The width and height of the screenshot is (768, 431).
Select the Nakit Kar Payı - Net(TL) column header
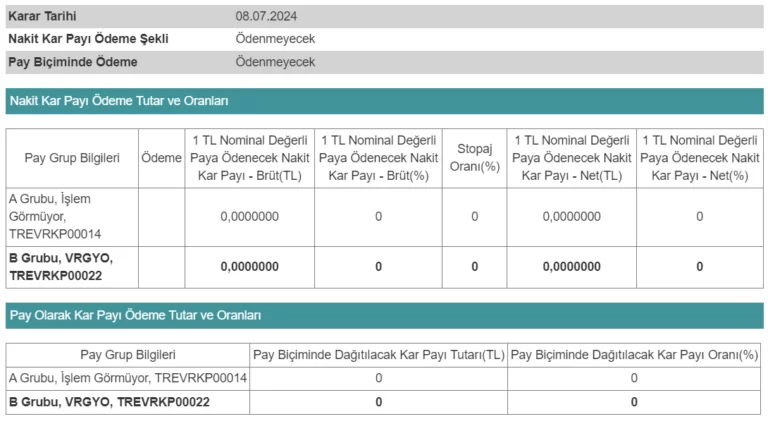tap(571, 158)
